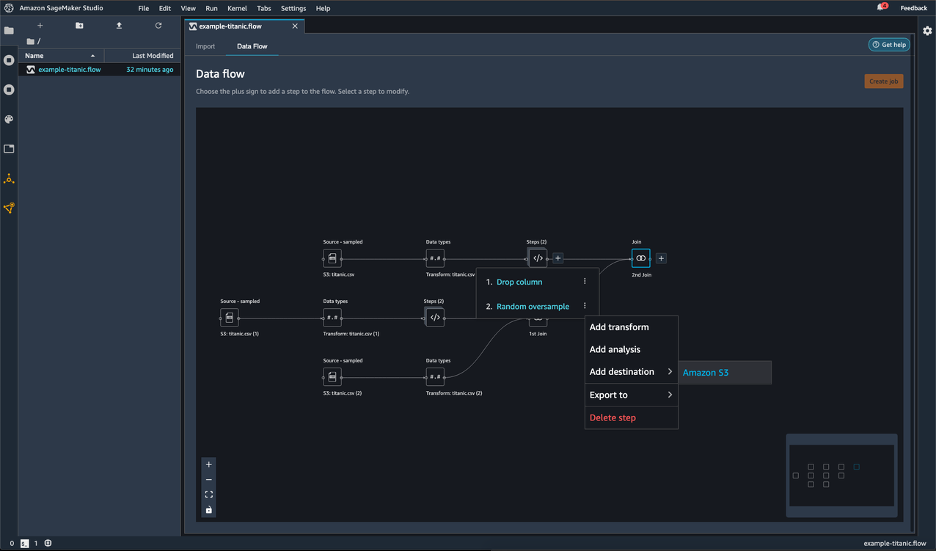Select the Transform: titanic.csv data types node
This screenshot has height=552, width=936.
coord(435,258)
